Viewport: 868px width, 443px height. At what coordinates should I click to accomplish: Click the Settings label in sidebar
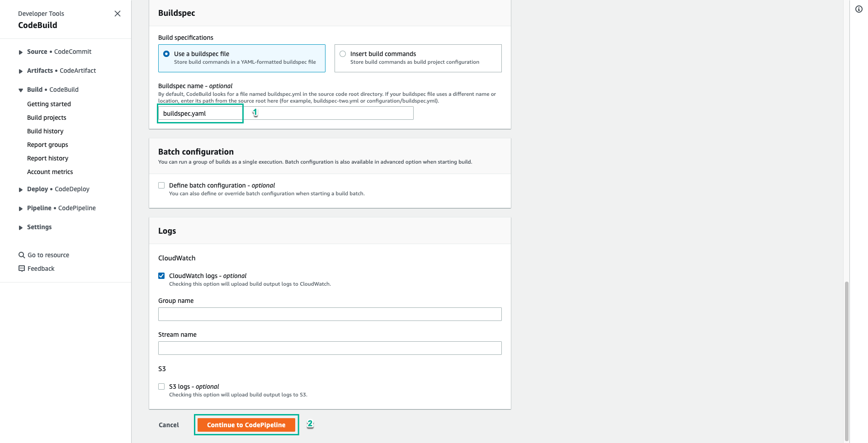(x=39, y=227)
